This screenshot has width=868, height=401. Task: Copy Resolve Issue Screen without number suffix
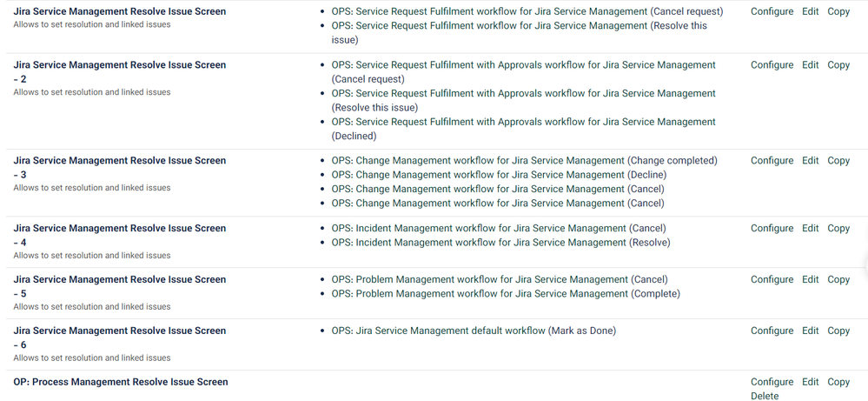click(838, 11)
